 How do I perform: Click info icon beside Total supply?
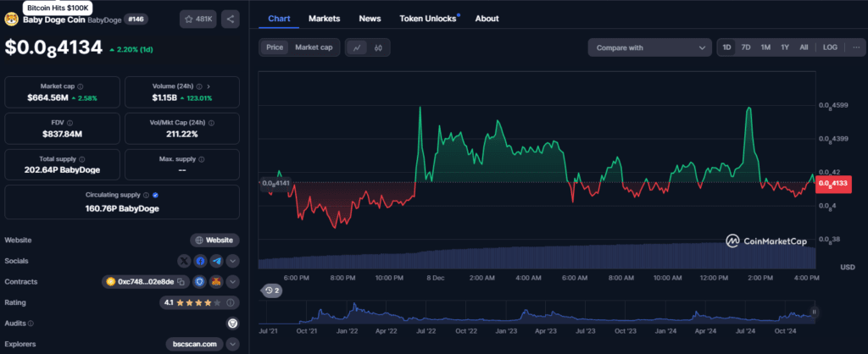click(x=82, y=159)
